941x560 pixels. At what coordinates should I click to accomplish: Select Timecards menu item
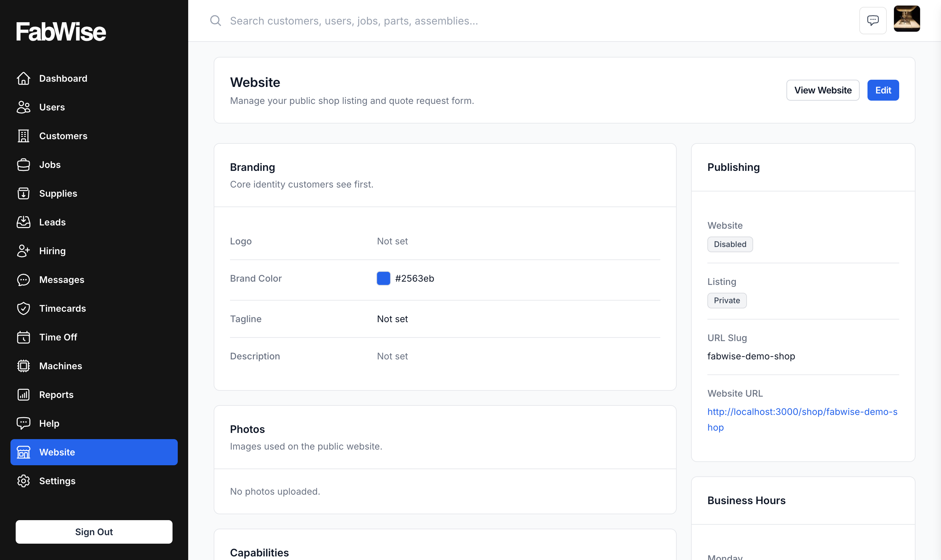click(x=94, y=308)
